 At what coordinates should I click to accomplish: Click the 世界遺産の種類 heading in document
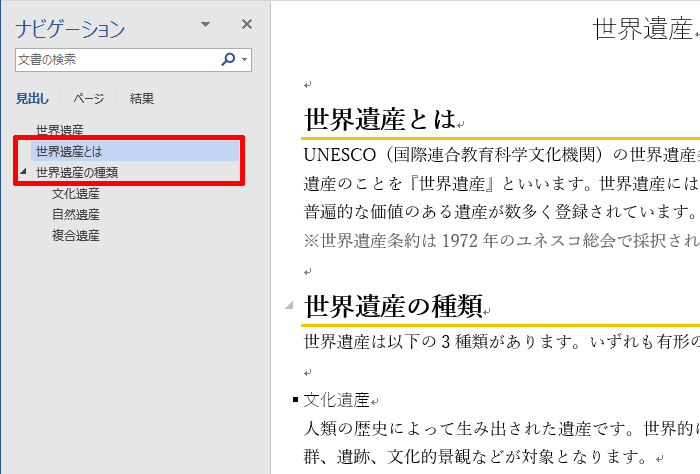(x=393, y=307)
